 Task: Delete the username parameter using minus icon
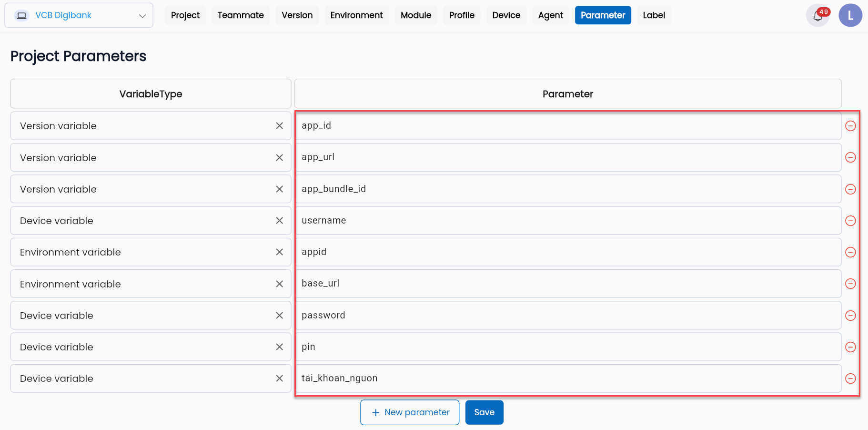850,221
